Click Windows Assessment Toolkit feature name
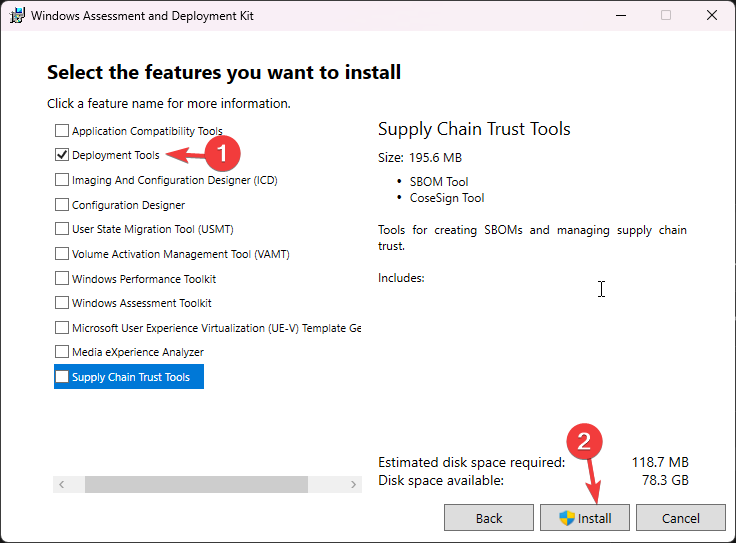This screenshot has width=736, height=543. tap(141, 303)
